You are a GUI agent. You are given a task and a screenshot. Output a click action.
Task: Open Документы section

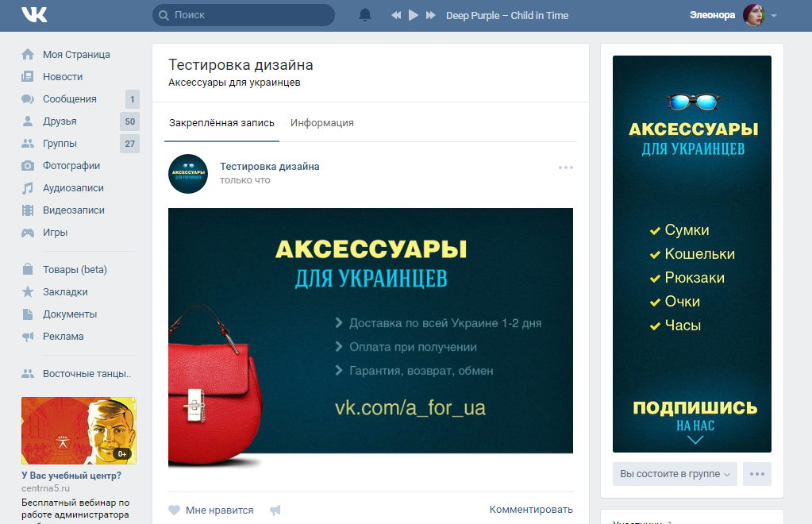pos(69,314)
